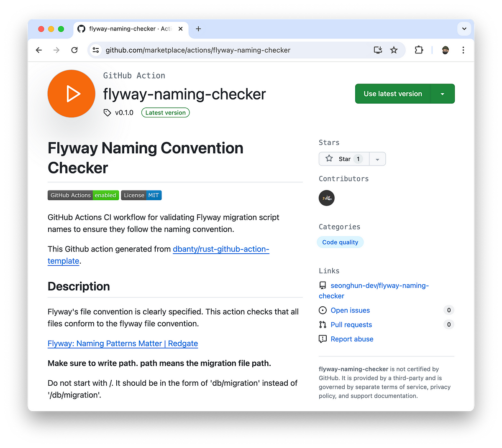
Task: Go back using the browser back arrow
Action: [x=39, y=50]
